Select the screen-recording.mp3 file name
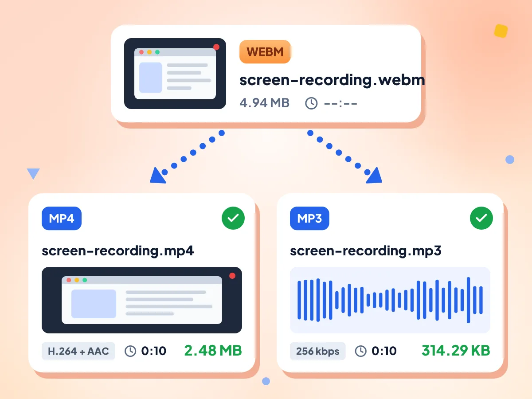Viewport: 532px width, 399px height. pyautogui.click(x=366, y=251)
